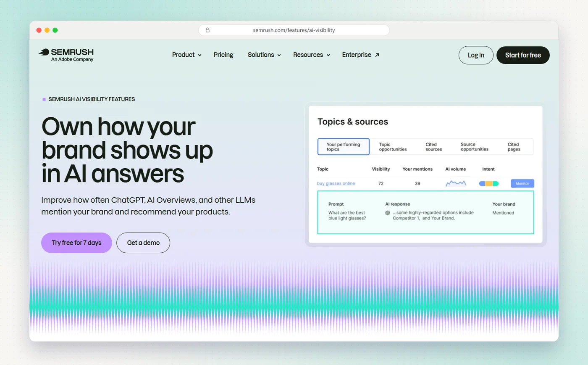Click the AI volume sparkline chart
Viewport: 588px width, 365px height.
coord(456,183)
